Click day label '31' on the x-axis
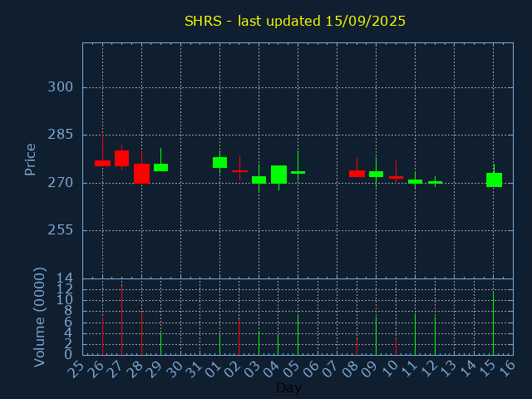The width and height of the screenshot is (532, 399). 193,369
